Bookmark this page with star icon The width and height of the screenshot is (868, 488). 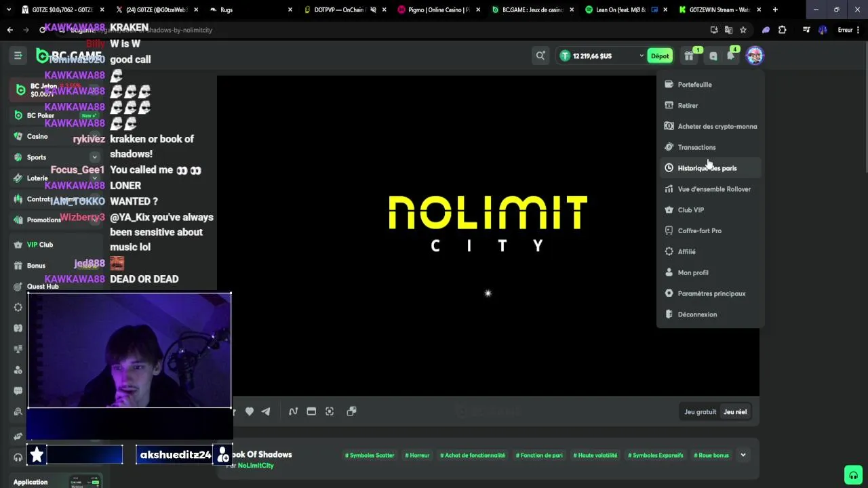743,30
